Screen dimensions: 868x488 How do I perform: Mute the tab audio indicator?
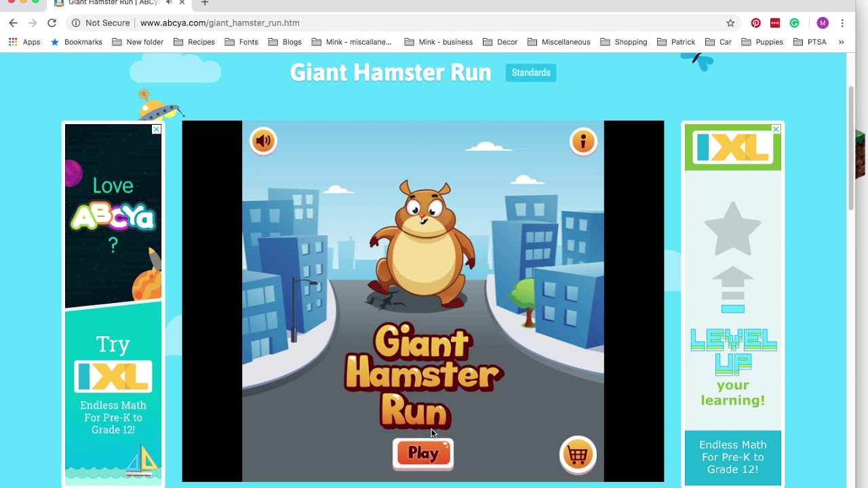tap(169, 3)
